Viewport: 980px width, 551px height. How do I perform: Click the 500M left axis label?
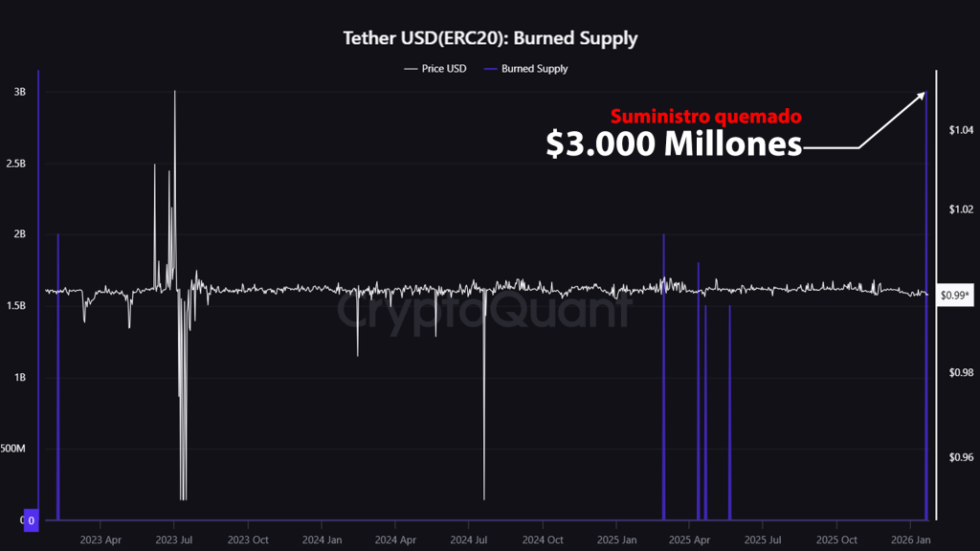tap(13, 449)
